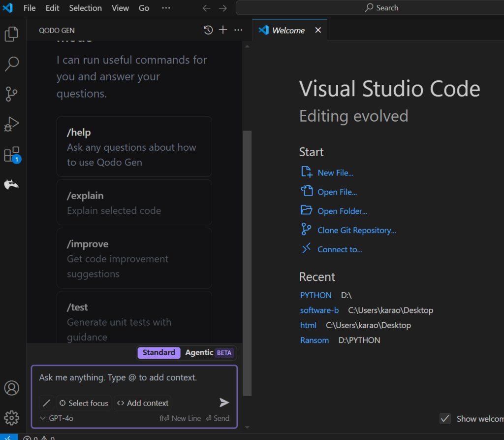
Task: Open the File menu
Action: tap(30, 8)
